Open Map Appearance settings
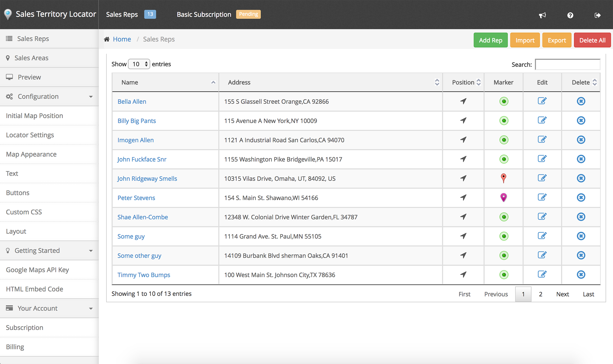Screen dimensions: 613x364 click(31, 154)
